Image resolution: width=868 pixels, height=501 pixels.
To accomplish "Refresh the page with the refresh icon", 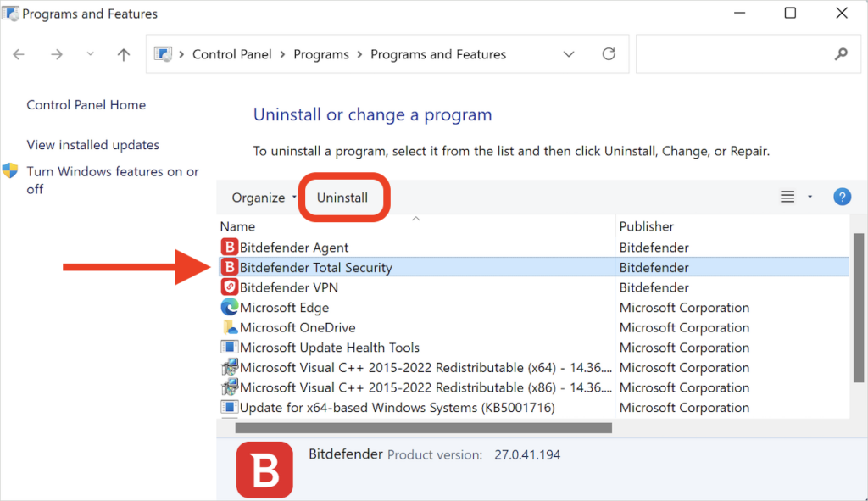I will point(608,53).
